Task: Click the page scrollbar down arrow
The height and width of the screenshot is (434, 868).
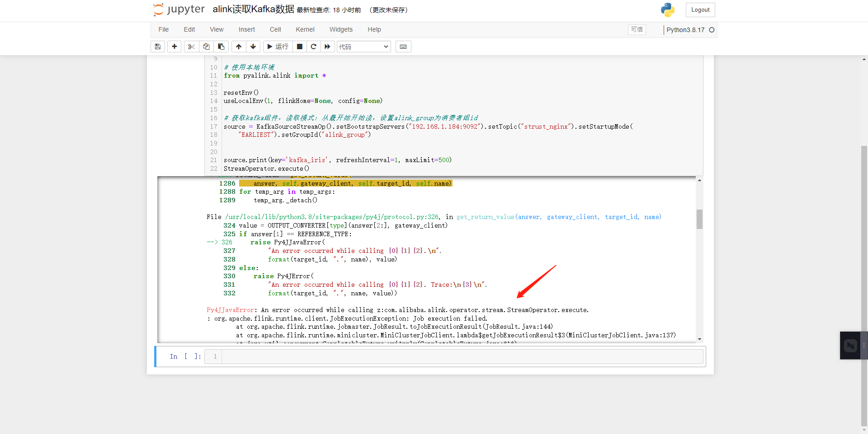Action: tap(864, 430)
